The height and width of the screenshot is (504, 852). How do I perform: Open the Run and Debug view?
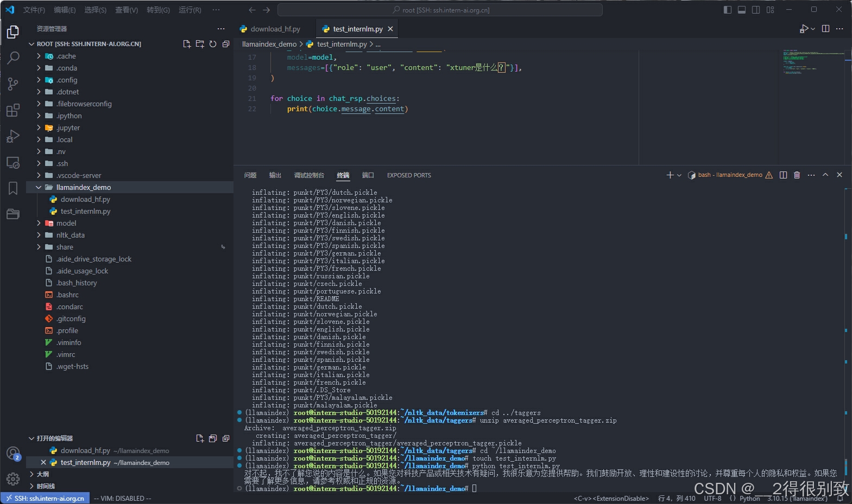(x=13, y=136)
